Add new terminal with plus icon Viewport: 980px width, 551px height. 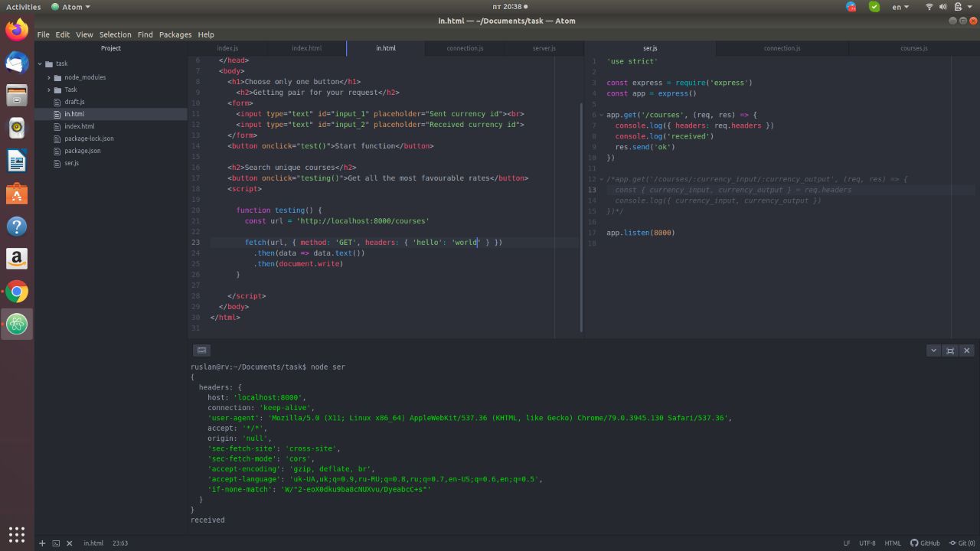click(42, 543)
